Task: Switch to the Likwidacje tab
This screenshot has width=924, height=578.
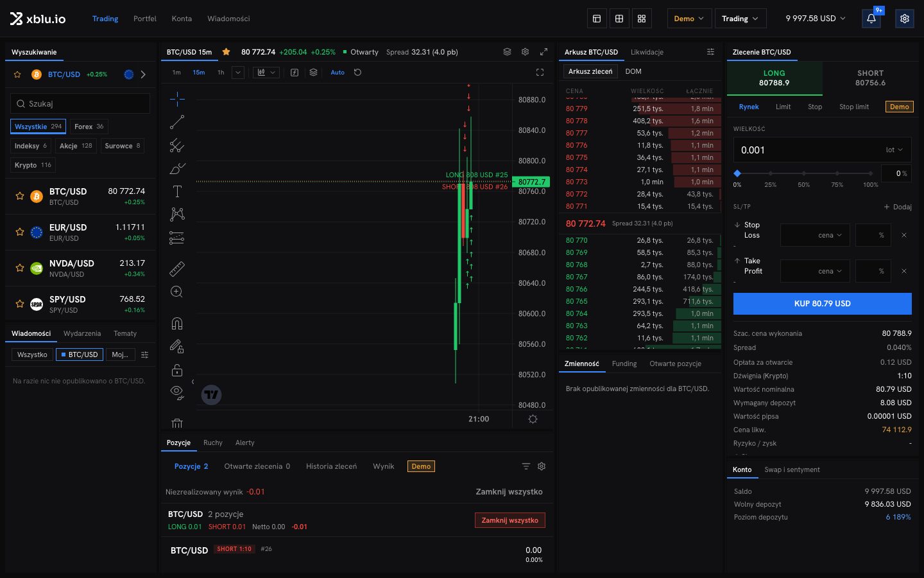Action: (647, 52)
